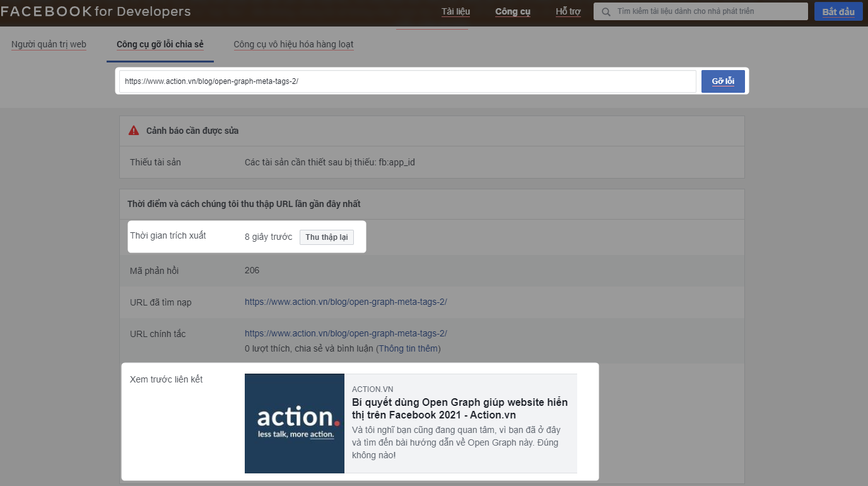The width and height of the screenshot is (868, 486).
Task: Click the response code value 206
Action: click(252, 270)
